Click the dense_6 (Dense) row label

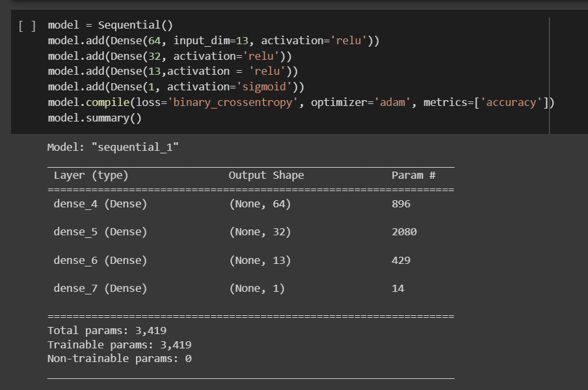(x=100, y=261)
